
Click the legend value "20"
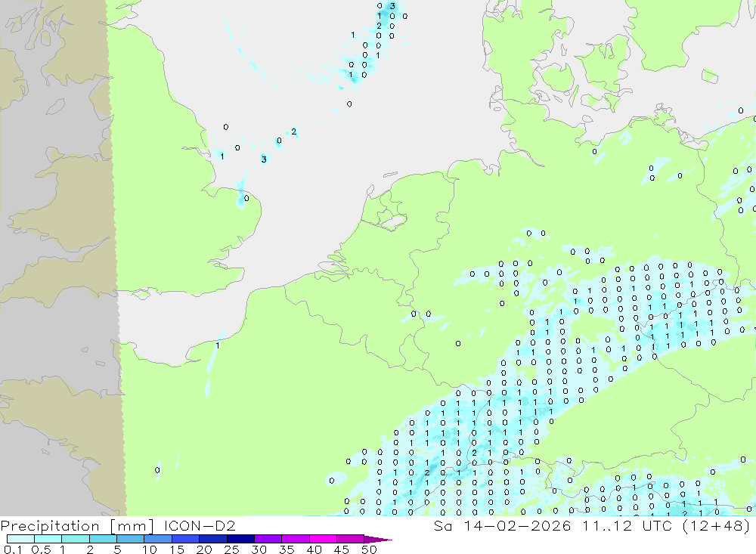(x=204, y=549)
